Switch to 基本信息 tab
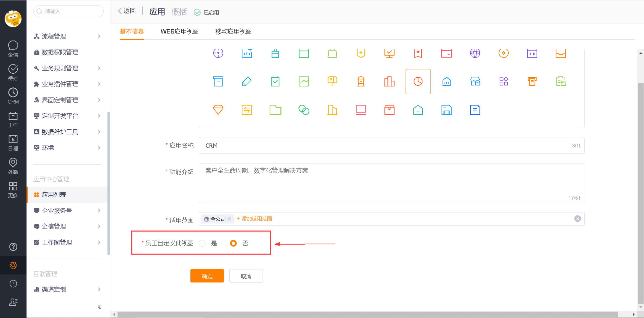Viewport: 644px width, 318px height. [132, 31]
